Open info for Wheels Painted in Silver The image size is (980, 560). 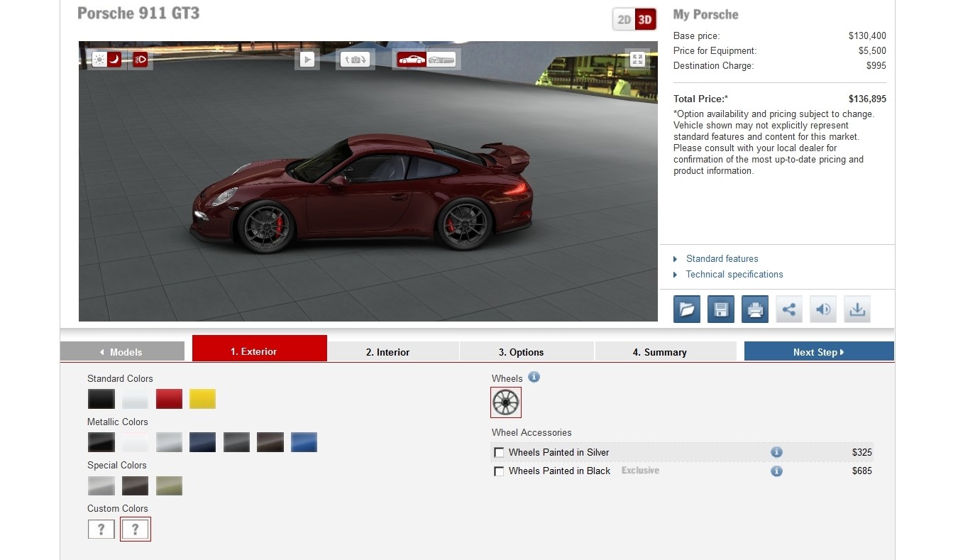click(x=776, y=452)
